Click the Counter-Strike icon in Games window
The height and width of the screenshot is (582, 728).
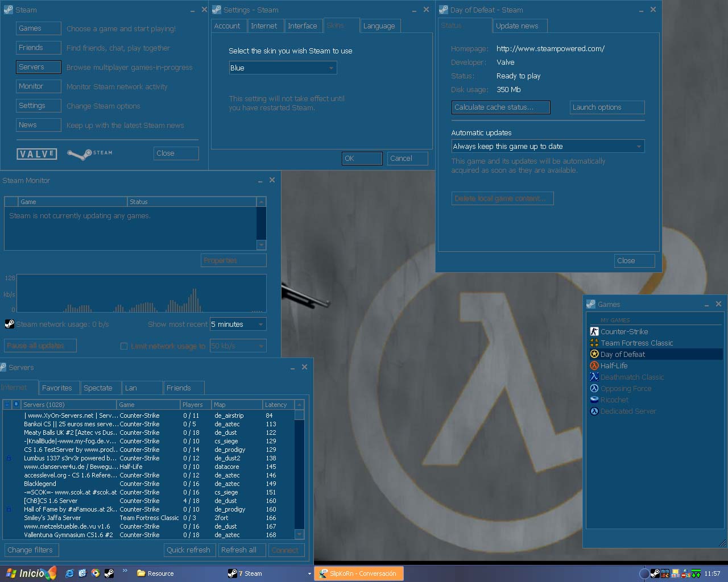click(594, 331)
